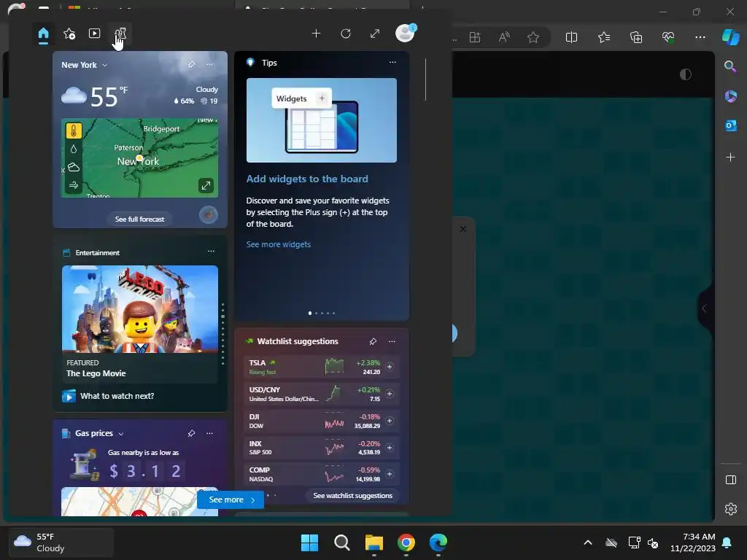Add USD/CNY to watchlist
The height and width of the screenshot is (560, 747).
390,394
